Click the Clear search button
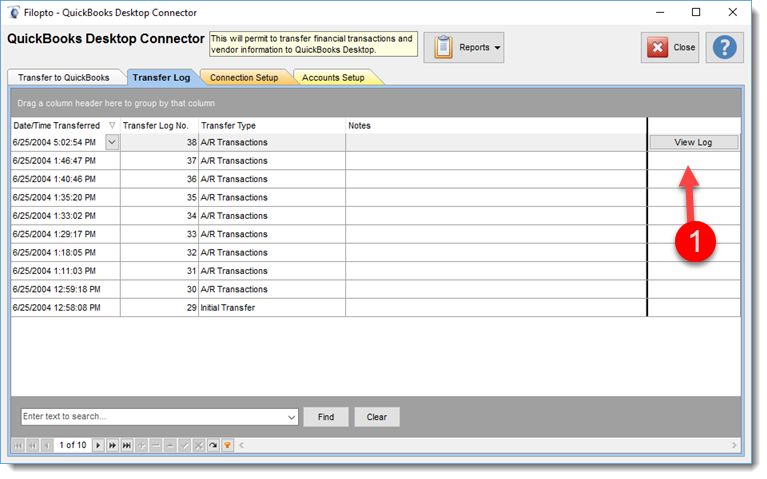The image size is (767, 479). (x=377, y=417)
